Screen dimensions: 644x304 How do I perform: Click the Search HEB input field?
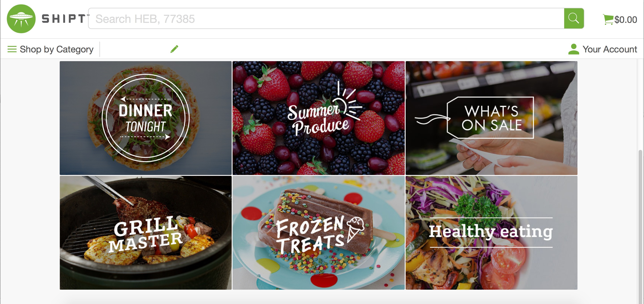coord(326,18)
